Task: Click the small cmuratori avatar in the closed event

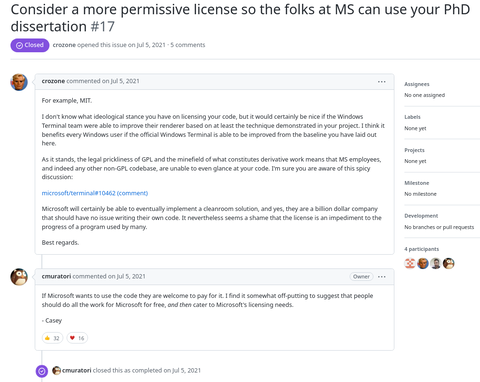Action: tap(57, 370)
